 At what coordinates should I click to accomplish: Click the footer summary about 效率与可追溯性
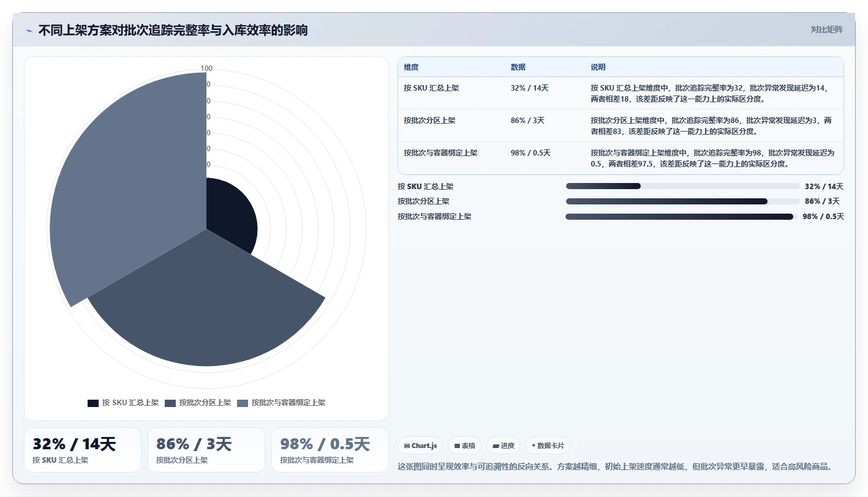[x=615, y=466]
